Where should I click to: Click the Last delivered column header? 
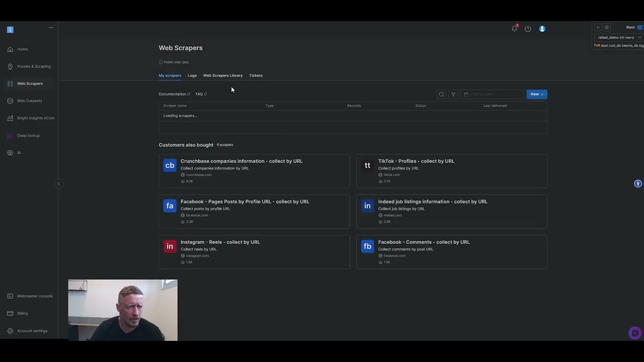click(495, 106)
